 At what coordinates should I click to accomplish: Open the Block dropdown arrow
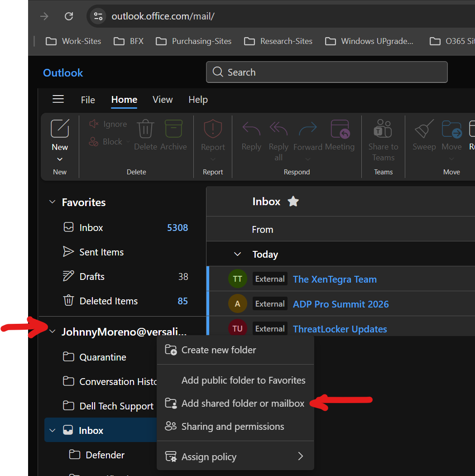point(128,141)
